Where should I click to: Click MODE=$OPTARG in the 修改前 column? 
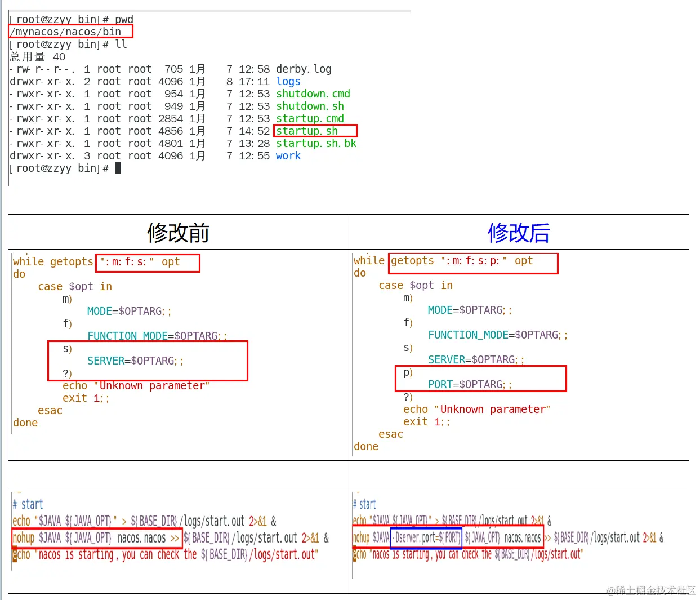pos(129,312)
